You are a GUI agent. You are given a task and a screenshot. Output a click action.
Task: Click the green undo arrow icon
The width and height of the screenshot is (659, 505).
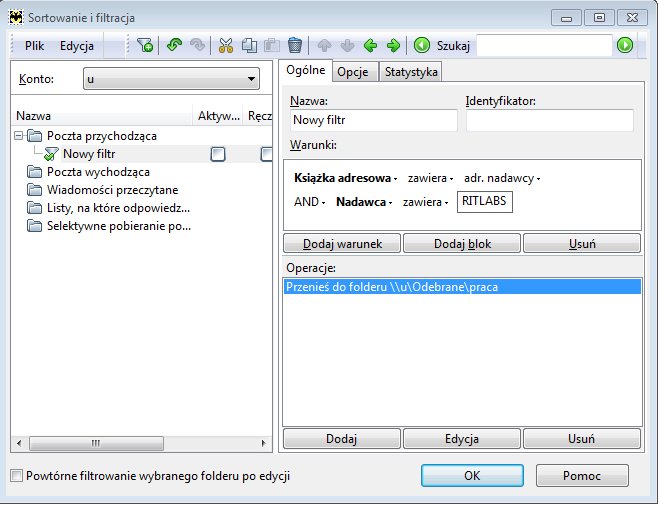(x=174, y=45)
